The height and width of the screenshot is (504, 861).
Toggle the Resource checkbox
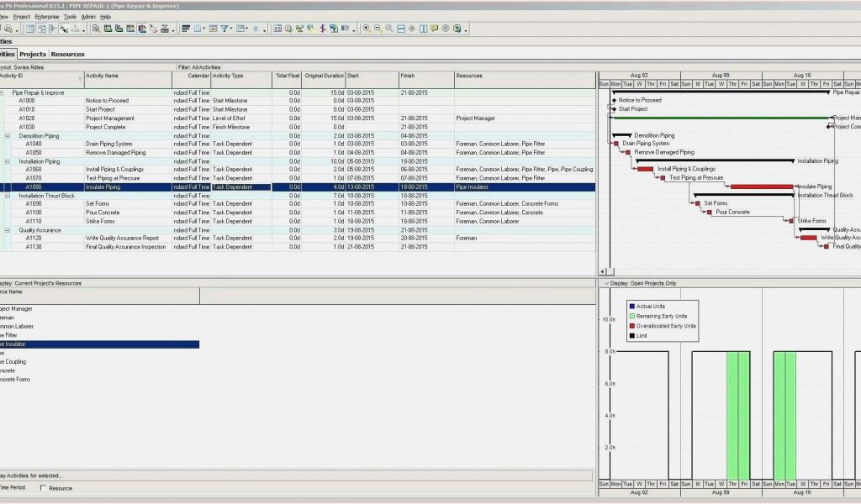(x=43, y=487)
